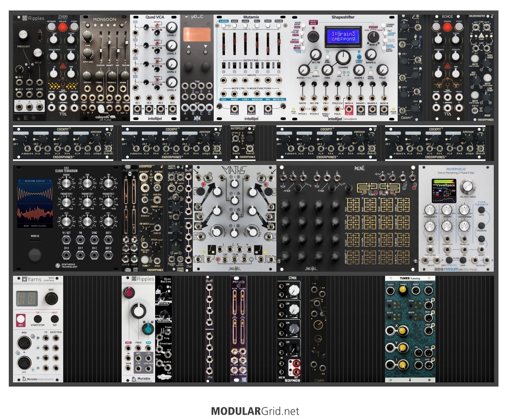Viewport: 511px width, 420px height.
Task: Click the Yarns EDIT encoder
Action: 51,298
